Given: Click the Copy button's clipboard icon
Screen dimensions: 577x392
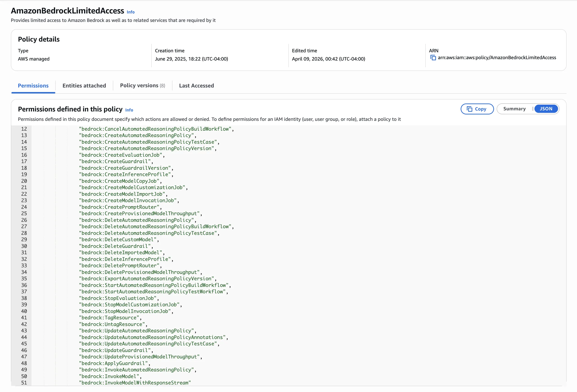Looking at the screenshot, I should (469, 109).
